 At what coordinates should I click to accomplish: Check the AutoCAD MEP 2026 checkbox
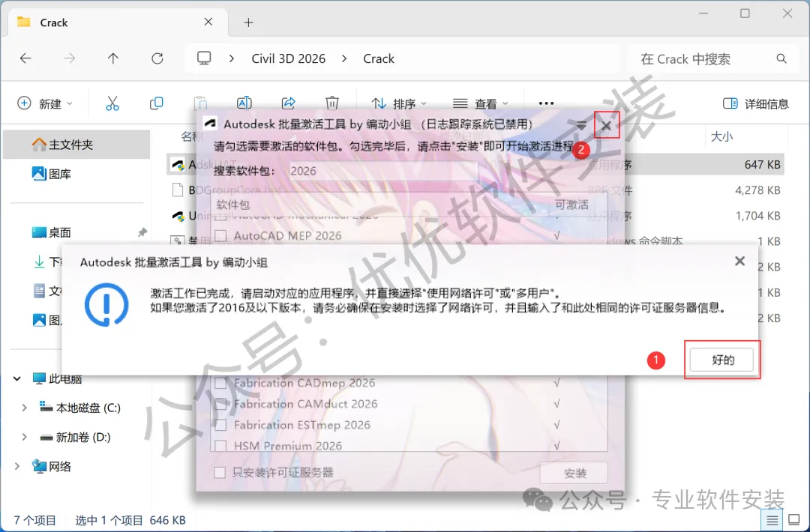220,236
